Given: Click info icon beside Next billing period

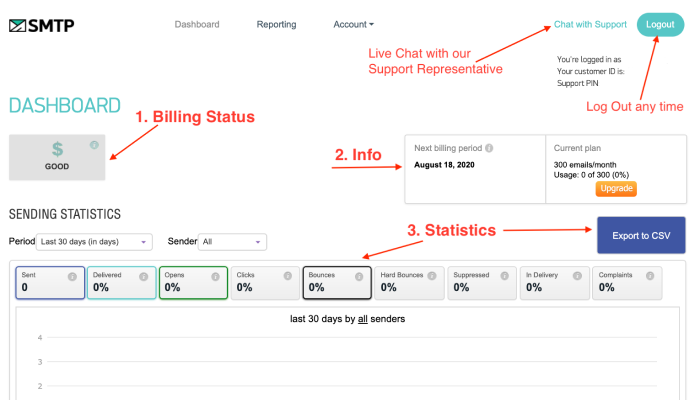Looking at the screenshot, I should 489,148.
